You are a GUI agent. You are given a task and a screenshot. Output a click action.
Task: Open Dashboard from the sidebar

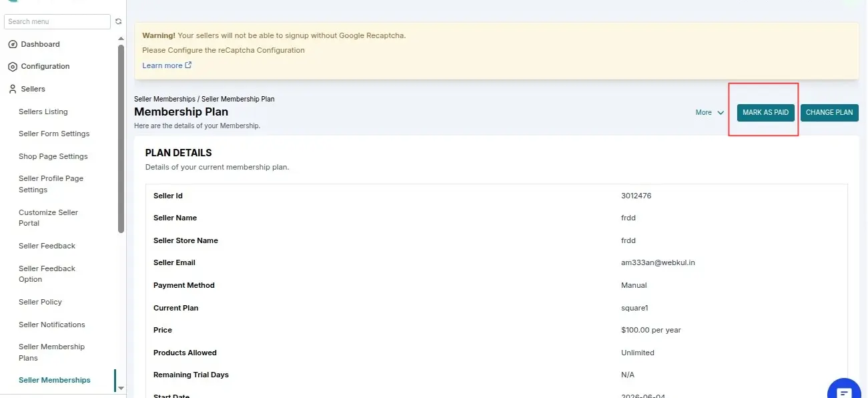[x=40, y=44]
